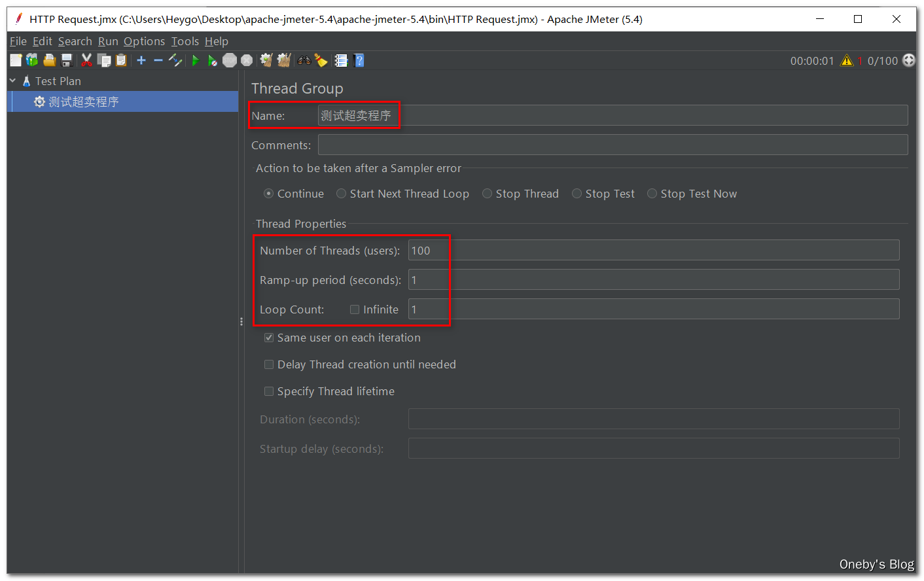The image size is (924, 581).
Task: Select the 测试超卖程序 thread group row
Action: coord(122,101)
